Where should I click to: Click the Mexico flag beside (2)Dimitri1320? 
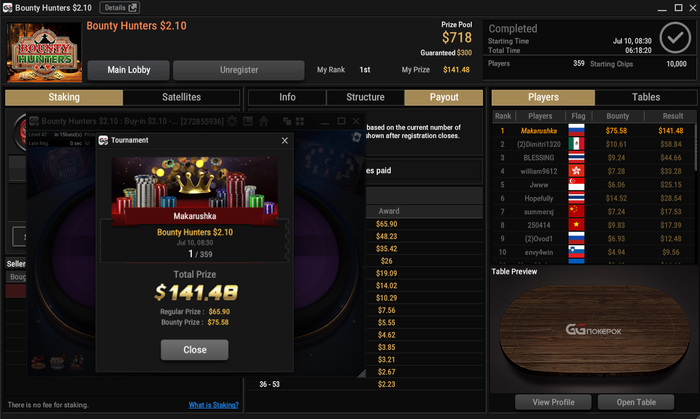pos(576,144)
